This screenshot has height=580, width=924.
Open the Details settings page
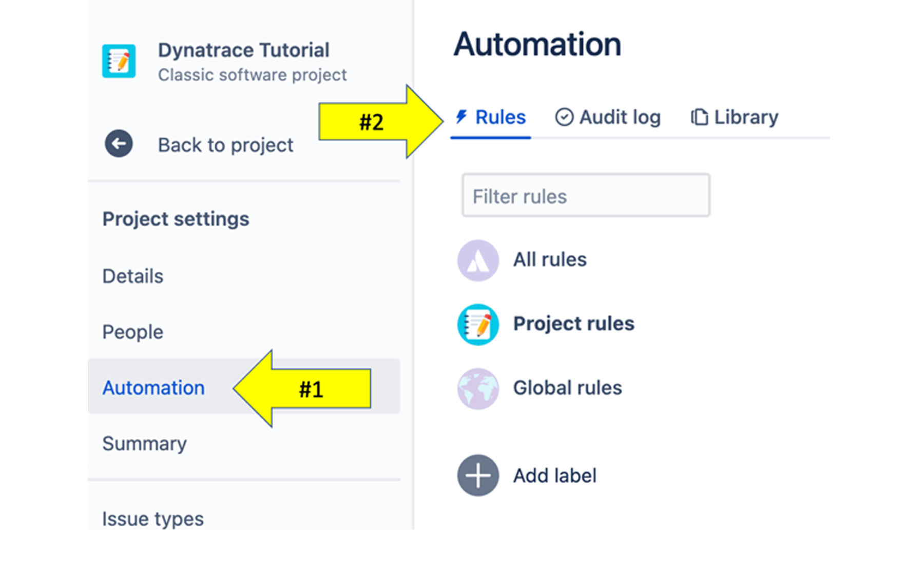pyautogui.click(x=132, y=276)
